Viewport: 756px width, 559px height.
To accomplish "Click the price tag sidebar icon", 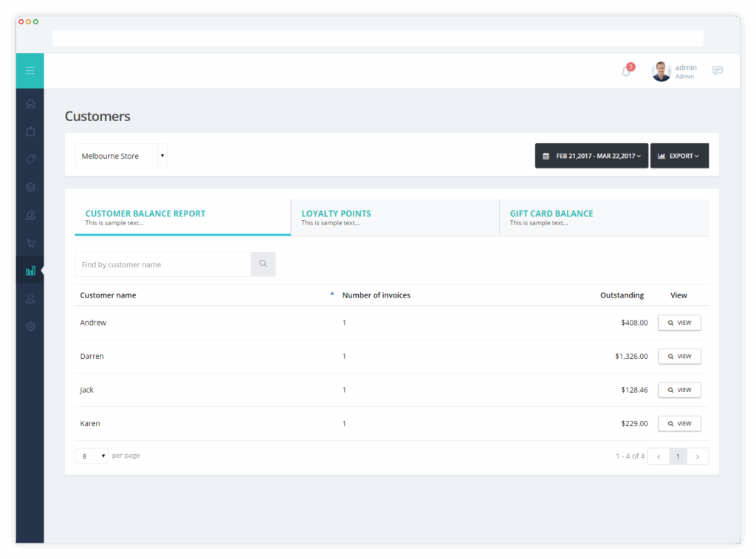I will tap(30, 160).
